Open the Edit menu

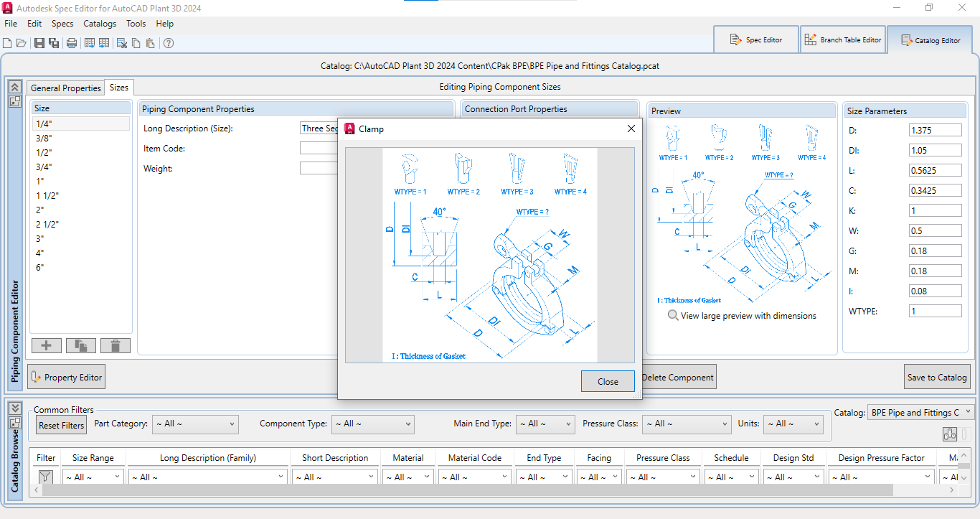point(34,24)
